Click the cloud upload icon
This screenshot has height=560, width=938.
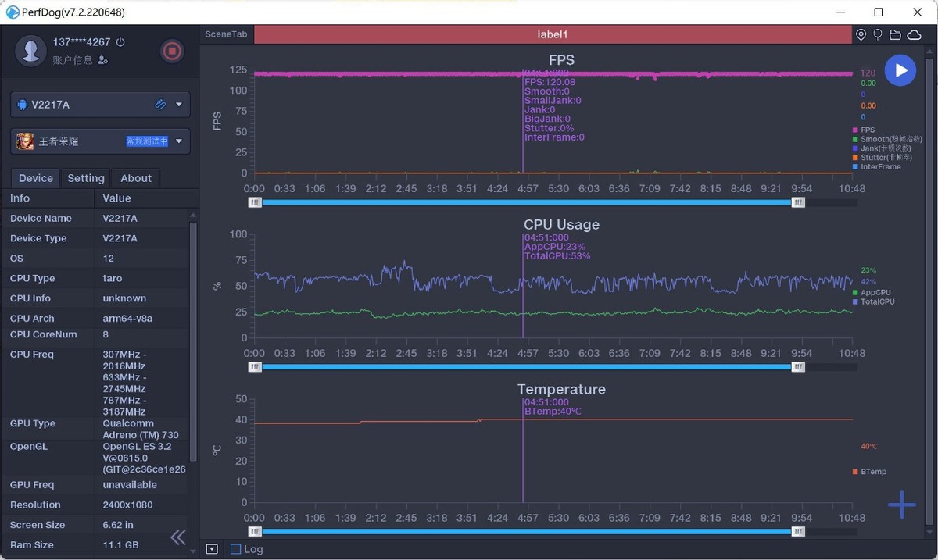point(913,35)
